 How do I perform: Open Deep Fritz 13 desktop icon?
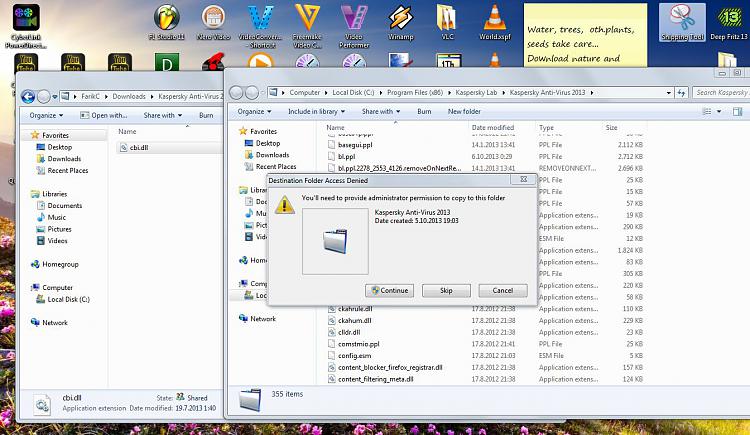(728, 22)
